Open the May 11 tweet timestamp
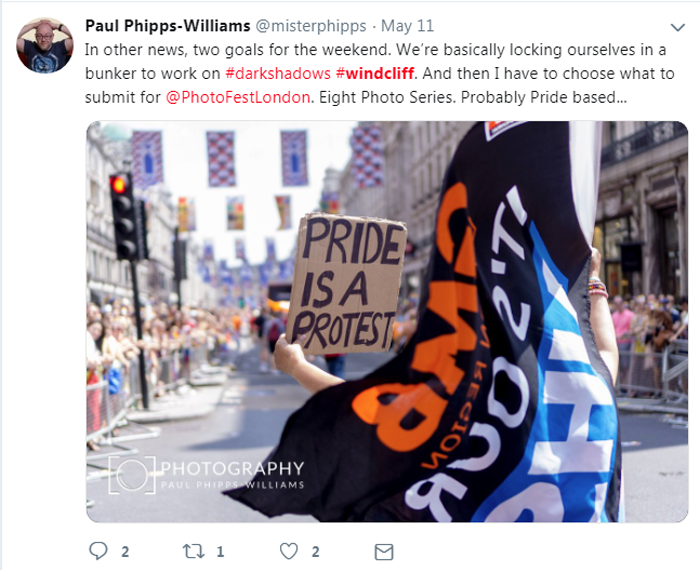 407,26
